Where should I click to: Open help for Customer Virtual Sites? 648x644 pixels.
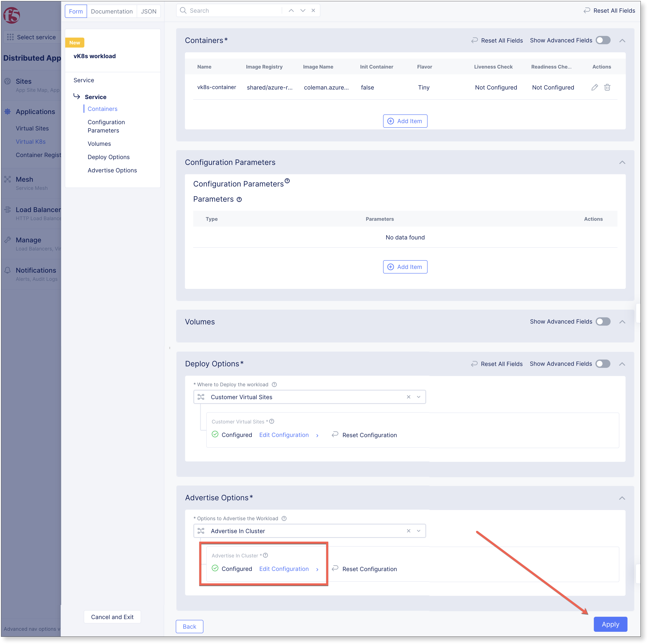coord(272,421)
